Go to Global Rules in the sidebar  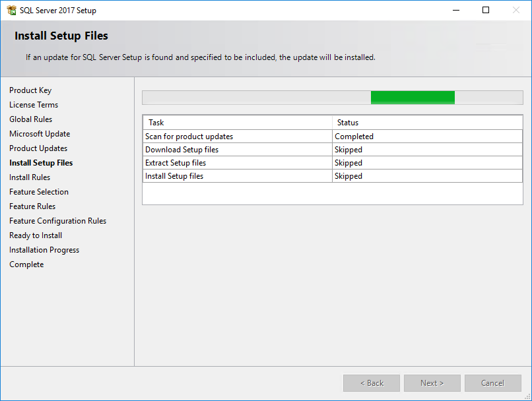(30, 119)
